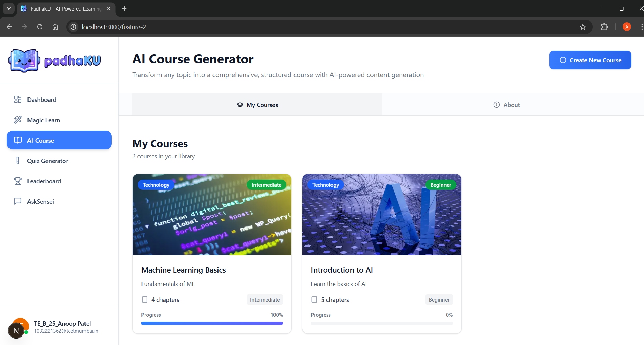Switch to the My Courses tab

[257, 105]
